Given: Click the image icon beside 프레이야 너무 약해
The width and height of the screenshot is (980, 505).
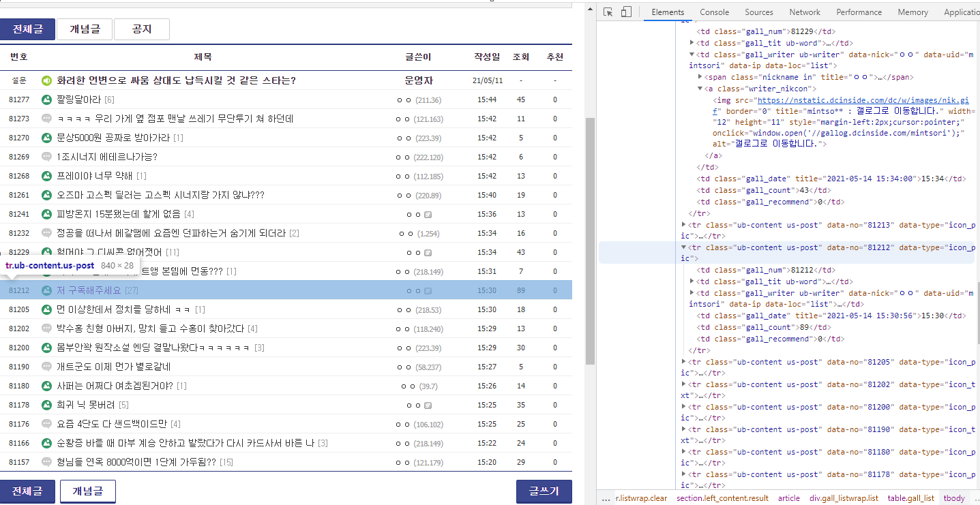Looking at the screenshot, I should pyautogui.click(x=46, y=176).
